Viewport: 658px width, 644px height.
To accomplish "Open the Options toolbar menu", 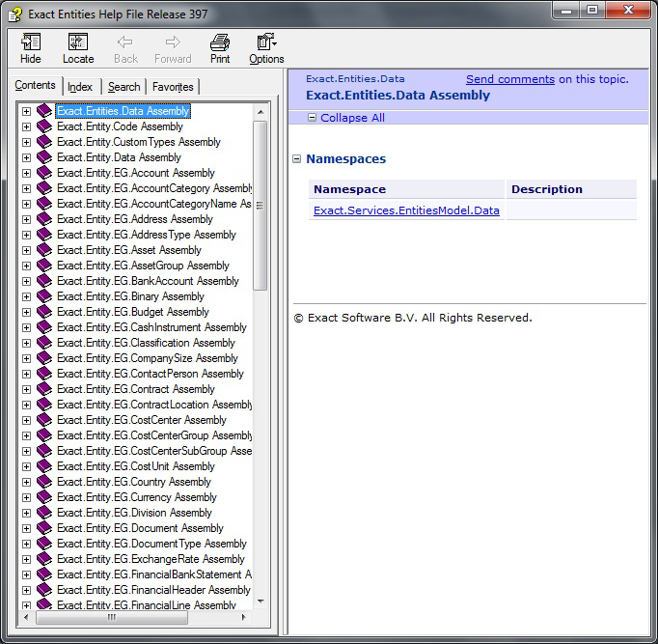I will click(x=266, y=48).
